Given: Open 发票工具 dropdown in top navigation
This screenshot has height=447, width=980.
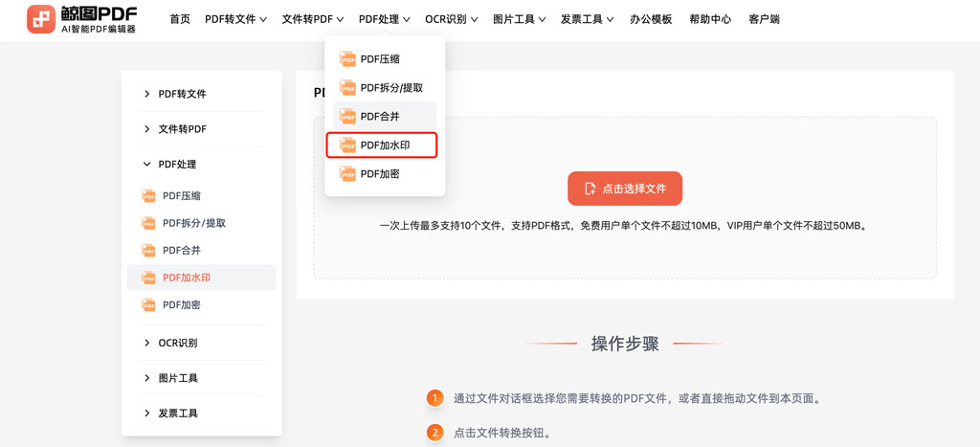Looking at the screenshot, I should tap(587, 19).
